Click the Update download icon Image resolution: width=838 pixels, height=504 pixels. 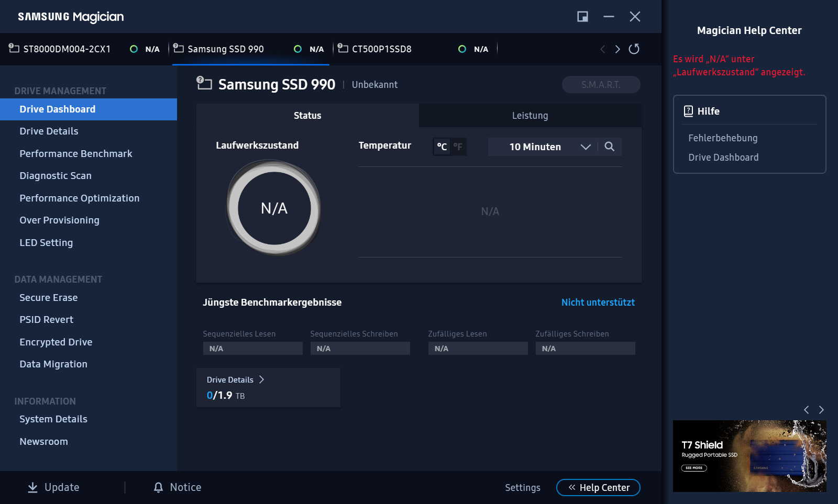tap(32, 487)
